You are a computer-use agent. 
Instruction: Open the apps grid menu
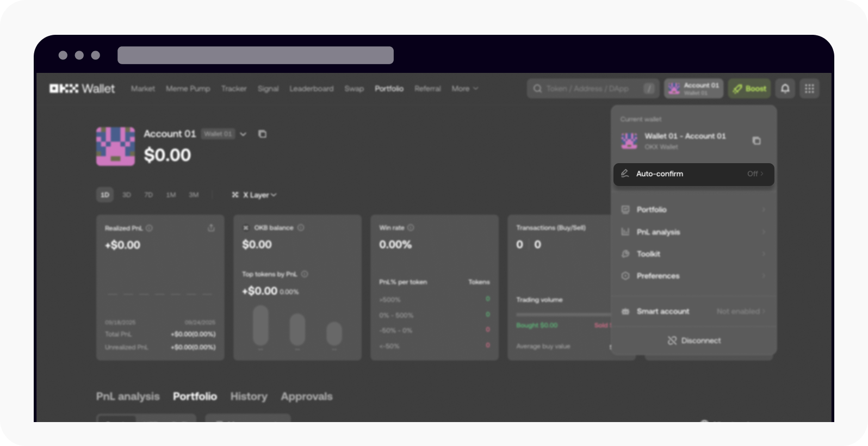809,89
